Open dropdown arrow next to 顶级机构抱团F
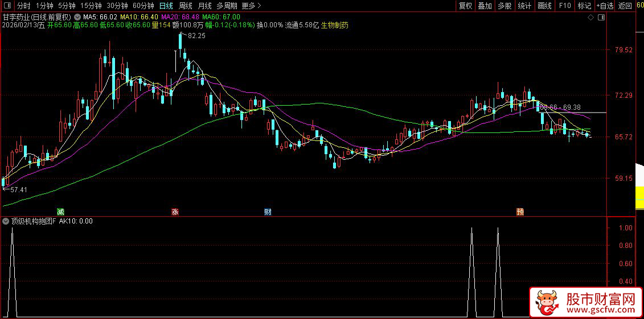The width and height of the screenshot is (644, 319). click(x=5, y=221)
